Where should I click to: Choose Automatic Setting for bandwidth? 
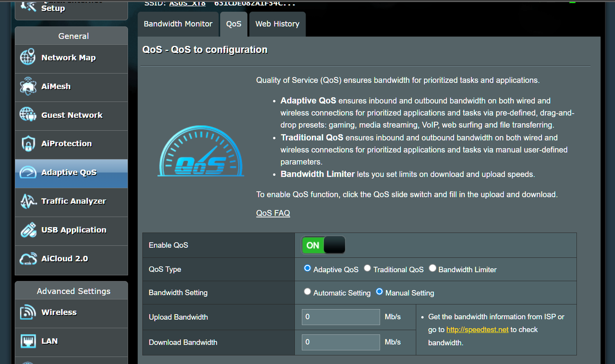coord(307,291)
